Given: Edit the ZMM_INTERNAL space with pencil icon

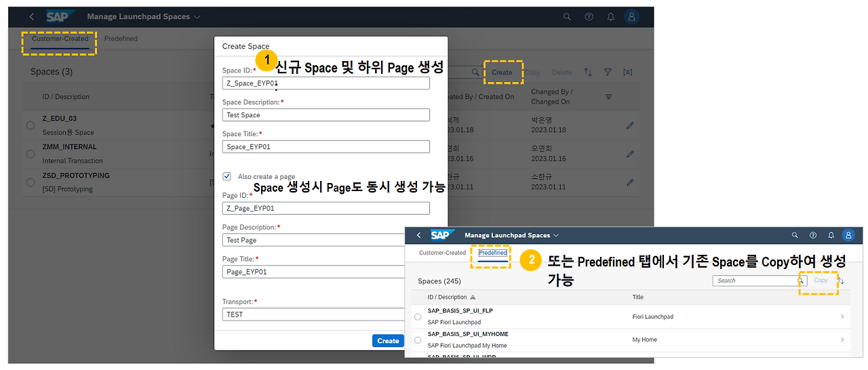Looking at the screenshot, I should [630, 154].
